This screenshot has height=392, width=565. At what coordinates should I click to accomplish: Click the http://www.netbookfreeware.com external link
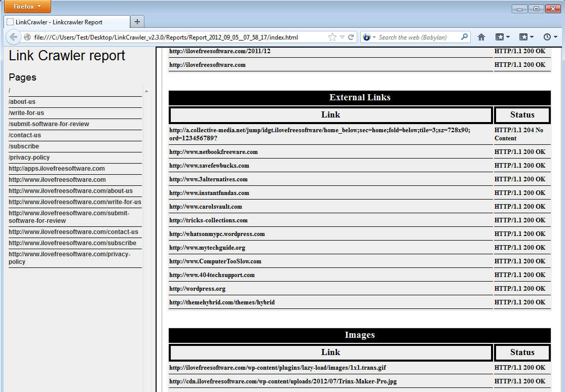coord(213,152)
